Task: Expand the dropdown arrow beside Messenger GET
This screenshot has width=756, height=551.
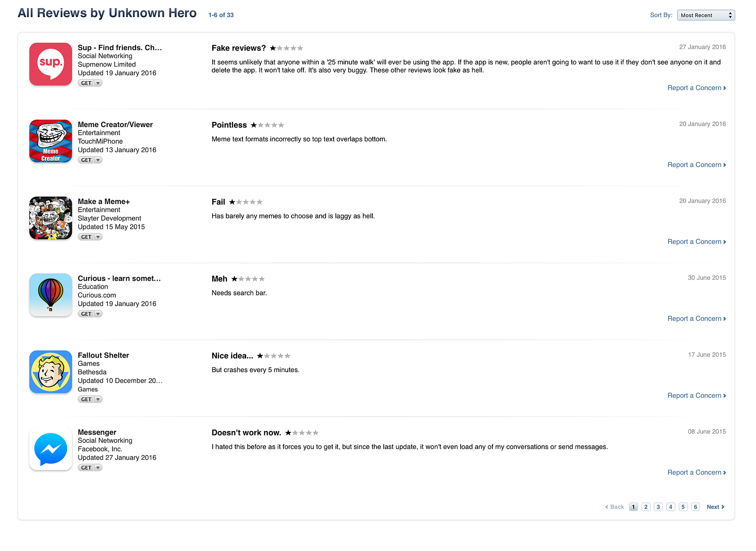Action: pyautogui.click(x=98, y=468)
